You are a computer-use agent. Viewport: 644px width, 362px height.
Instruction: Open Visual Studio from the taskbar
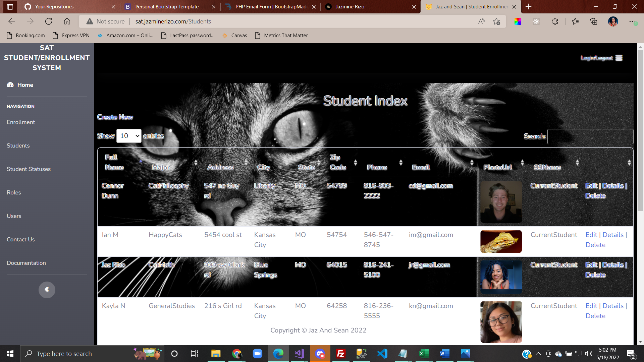point(299,354)
